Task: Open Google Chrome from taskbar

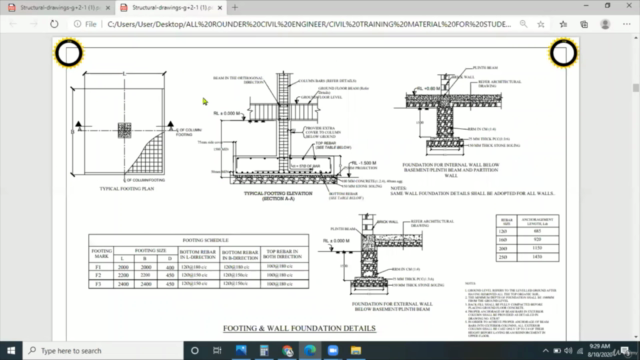Action: pos(287,351)
